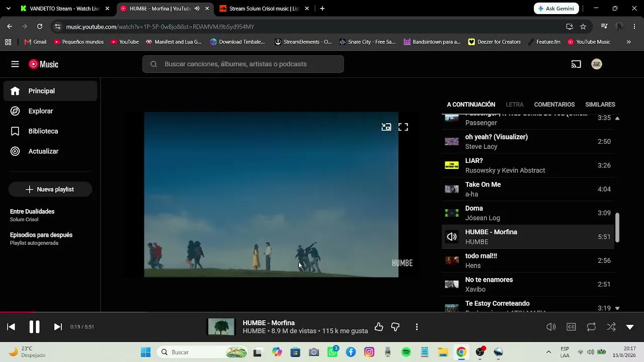The image size is (644, 362).
Task: Open the Cast to device icon
Action: 576,64
